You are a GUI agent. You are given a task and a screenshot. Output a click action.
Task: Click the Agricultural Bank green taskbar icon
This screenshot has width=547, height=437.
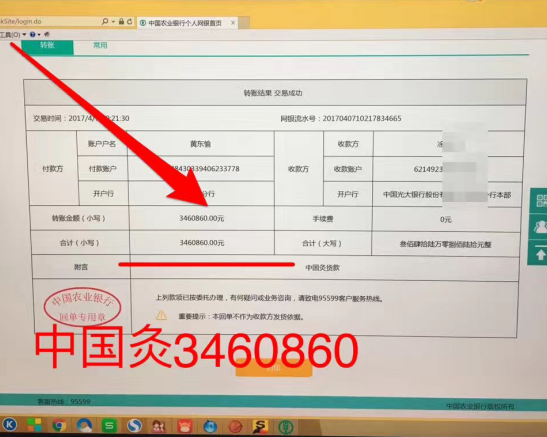coord(285,427)
